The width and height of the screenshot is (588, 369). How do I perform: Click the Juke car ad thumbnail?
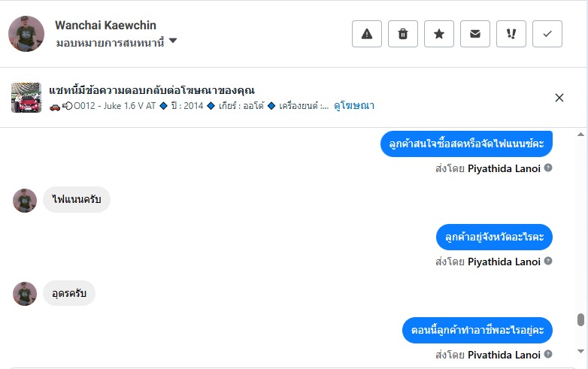point(26,98)
